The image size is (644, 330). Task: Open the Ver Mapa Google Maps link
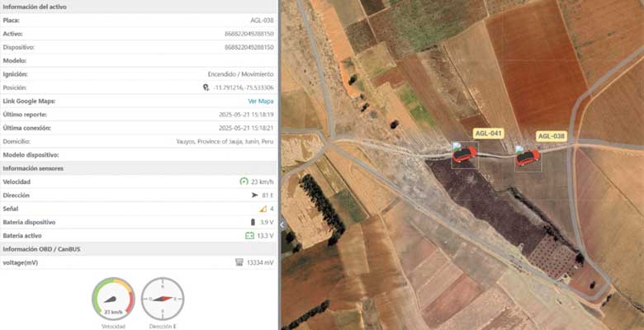[x=261, y=101]
